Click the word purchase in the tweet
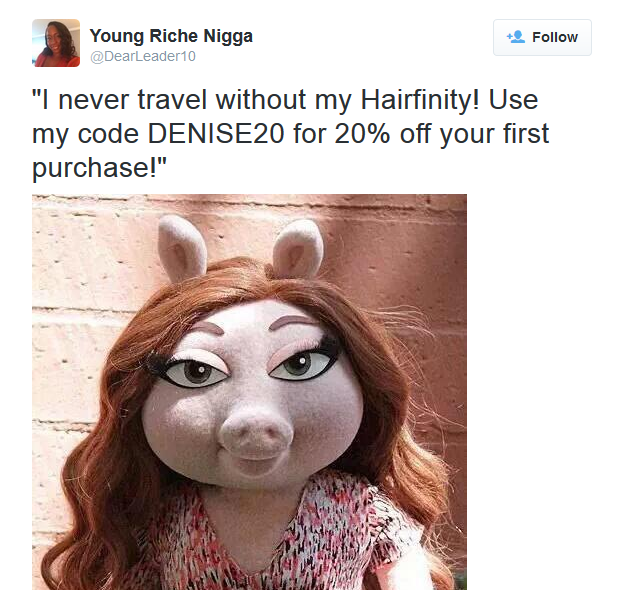Image resolution: width=621 pixels, height=590 pixels. click(90, 169)
